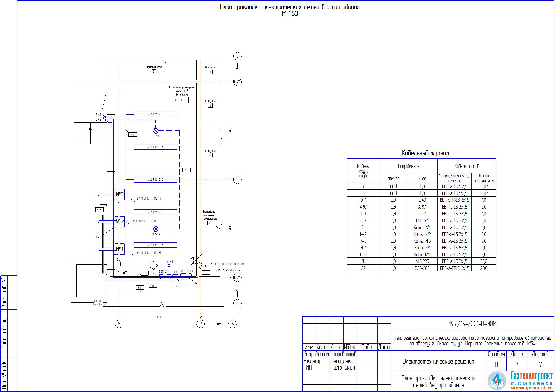
Task: Click the upper ВЗГ-200 lamp symbol
Action: pyautogui.click(x=156, y=131)
